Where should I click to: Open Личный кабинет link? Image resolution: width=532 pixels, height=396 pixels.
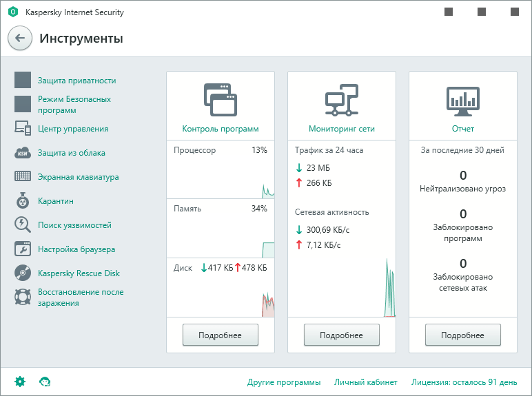[x=366, y=382]
